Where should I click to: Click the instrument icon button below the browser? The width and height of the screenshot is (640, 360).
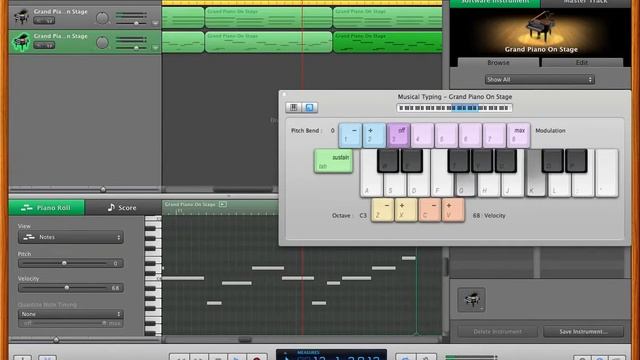[x=471, y=300]
